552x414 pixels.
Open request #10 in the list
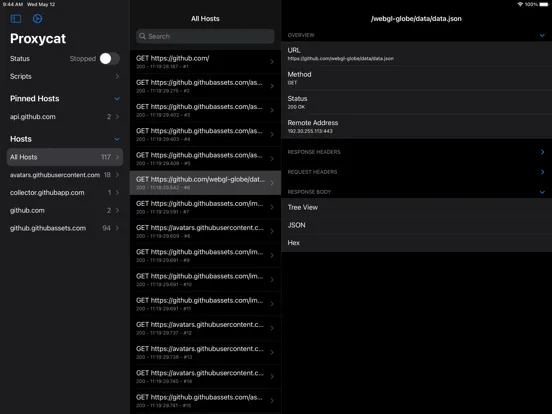[205, 280]
